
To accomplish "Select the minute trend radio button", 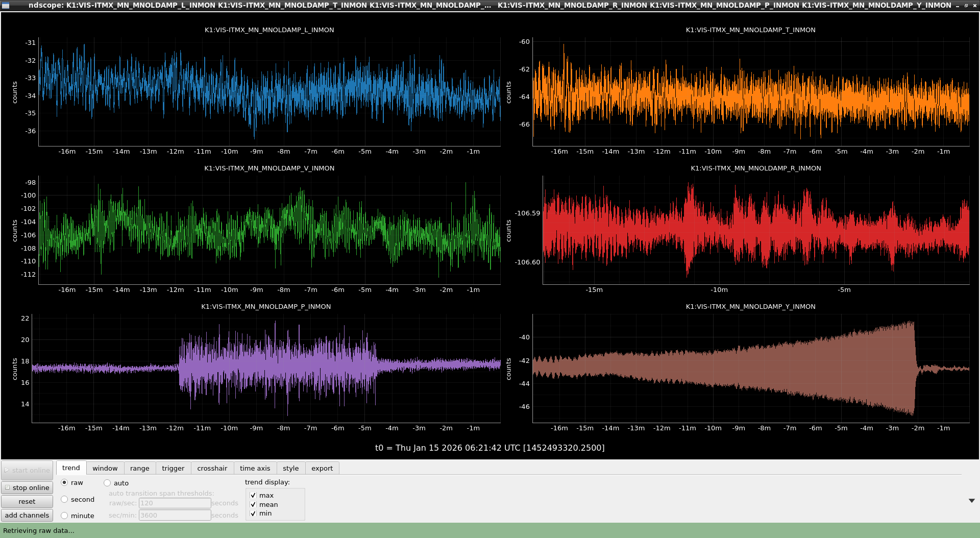I will click(x=64, y=516).
